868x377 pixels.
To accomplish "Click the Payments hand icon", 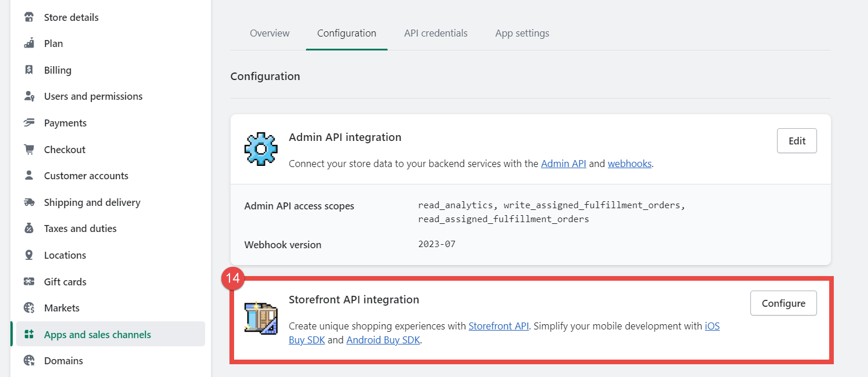I will tap(29, 123).
